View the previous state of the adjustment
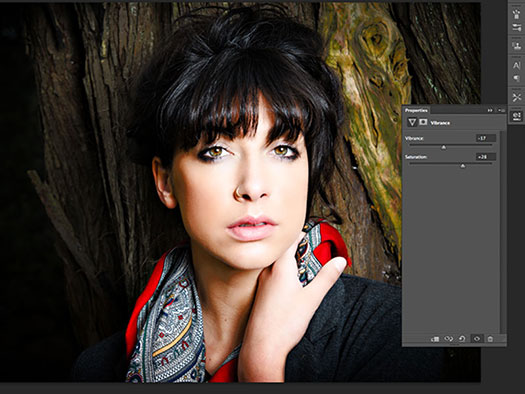The width and height of the screenshot is (525, 394). pyautogui.click(x=448, y=339)
